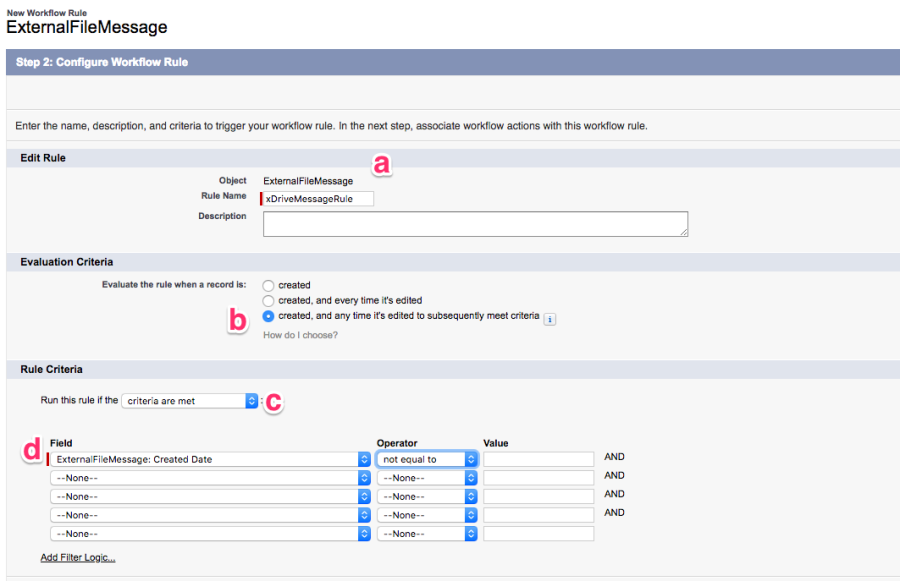Select "edited to subsequently meet criteria" radio button
Image resolution: width=900 pixels, height=581 pixels.
click(x=268, y=316)
